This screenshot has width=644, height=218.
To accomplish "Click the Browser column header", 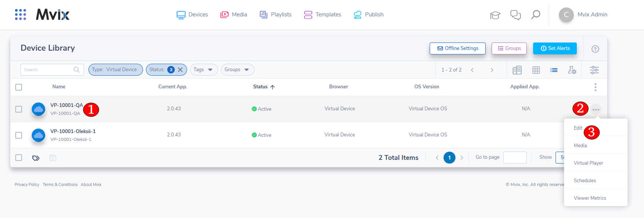I will coord(339,86).
